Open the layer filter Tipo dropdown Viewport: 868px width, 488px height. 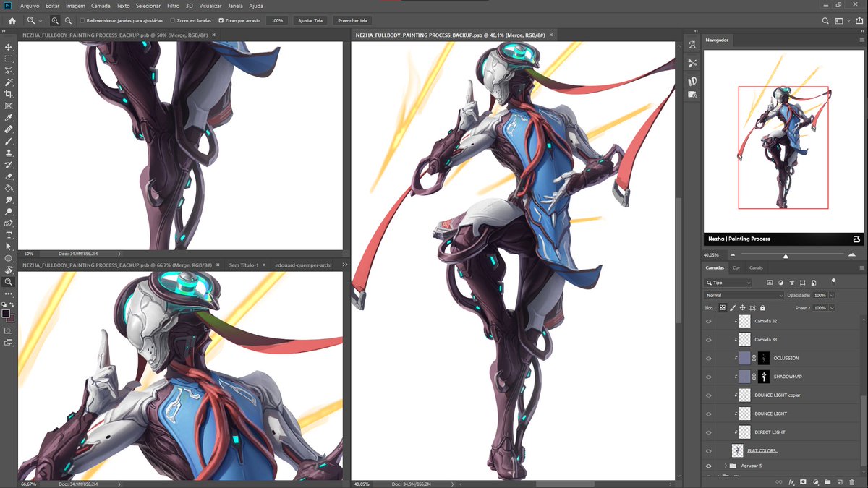pos(728,283)
